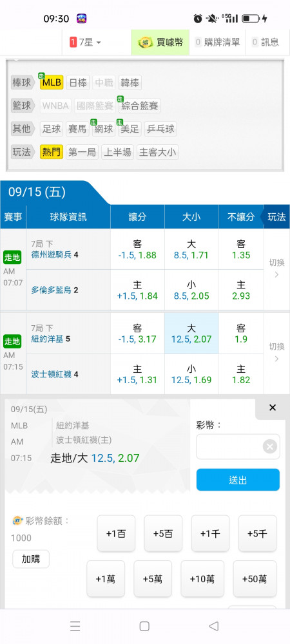290x644 pixels.
Task: Tap the 買嗉幣 coin icon
Action: coord(145,42)
